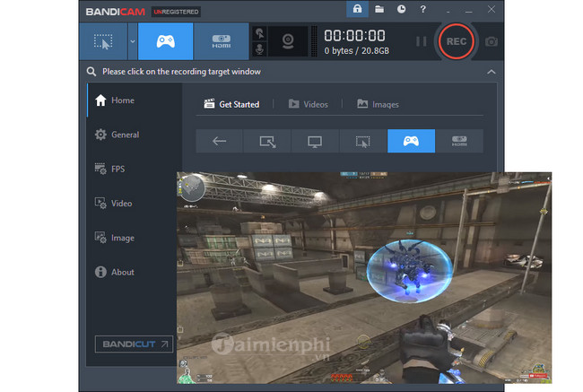The image size is (583, 392).
Task: Select the top HDMI device recording mode
Action: coord(222,41)
